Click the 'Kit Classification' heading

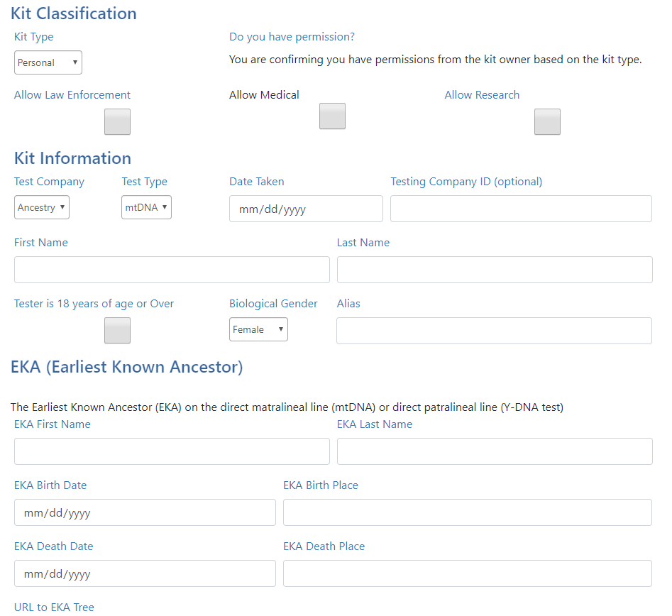pos(74,13)
